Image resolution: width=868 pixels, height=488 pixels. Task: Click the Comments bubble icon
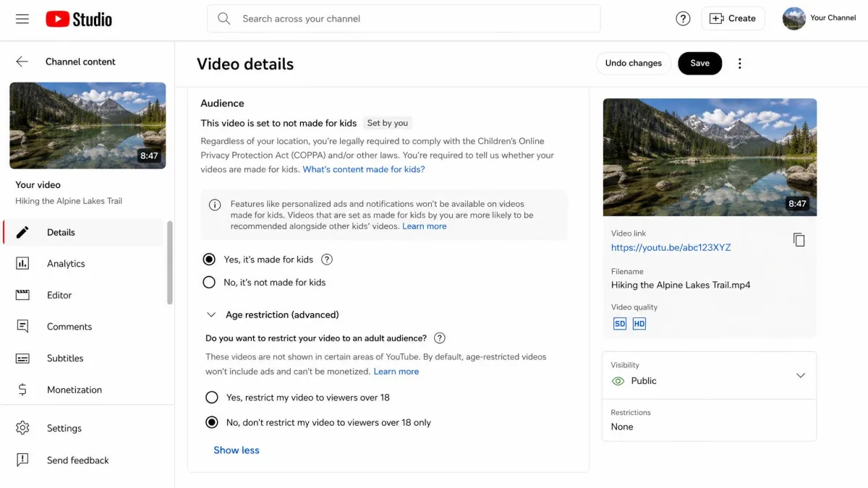(x=22, y=327)
